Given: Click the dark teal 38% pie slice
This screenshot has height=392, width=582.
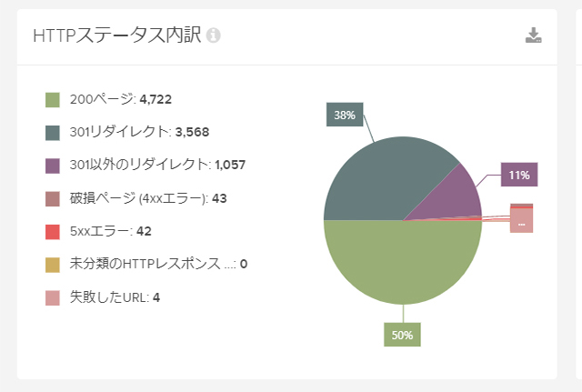Looking at the screenshot, I should tap(382, 177).
